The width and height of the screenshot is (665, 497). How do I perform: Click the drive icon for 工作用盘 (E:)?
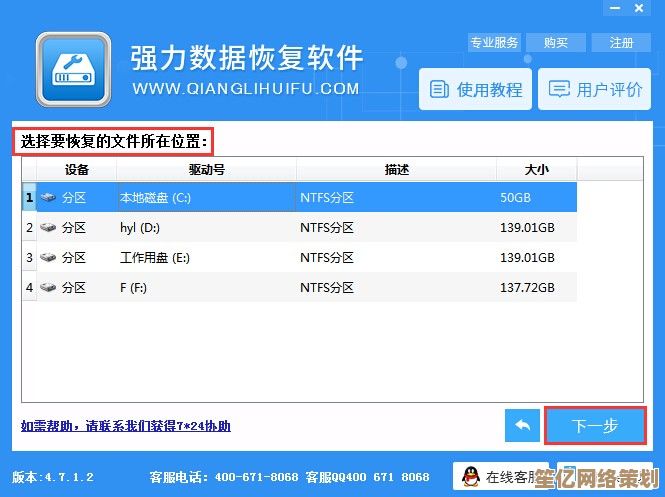pyautogui.click(x=48, y=257)
